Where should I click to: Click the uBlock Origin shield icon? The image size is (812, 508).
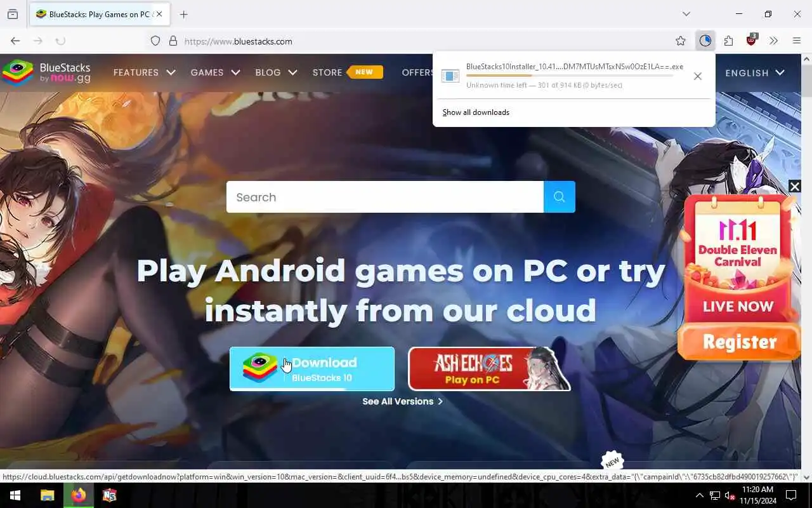752,41
